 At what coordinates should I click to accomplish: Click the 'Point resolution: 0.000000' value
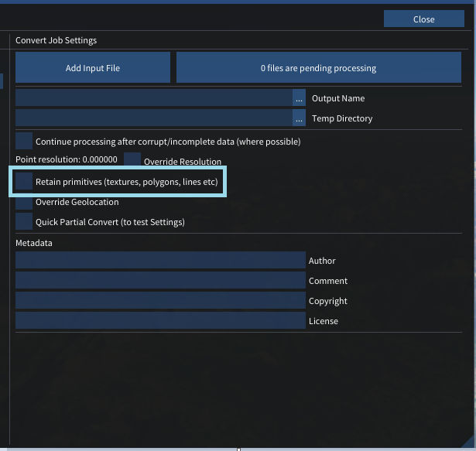point(67,159)
